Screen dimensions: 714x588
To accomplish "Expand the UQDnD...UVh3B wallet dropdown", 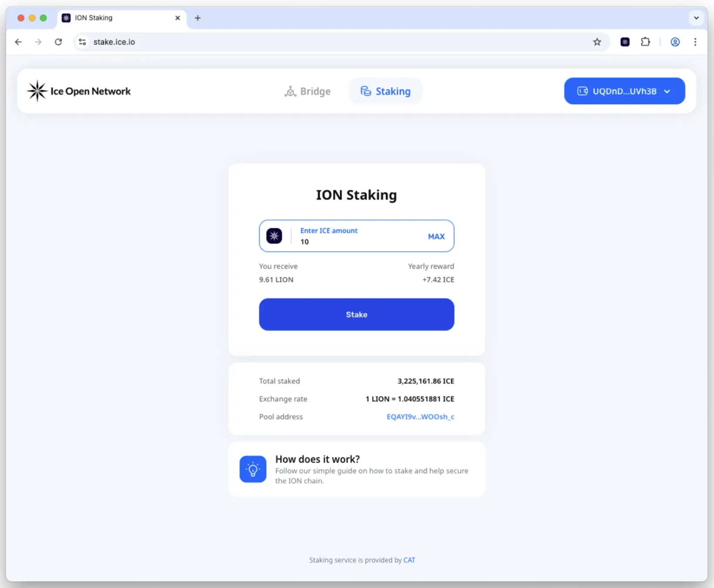I will pyautogui.click(x=624, y=91).
